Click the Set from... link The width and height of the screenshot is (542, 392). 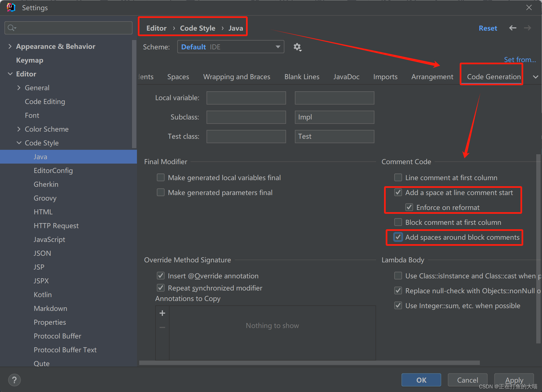click(x=520, y=60)
